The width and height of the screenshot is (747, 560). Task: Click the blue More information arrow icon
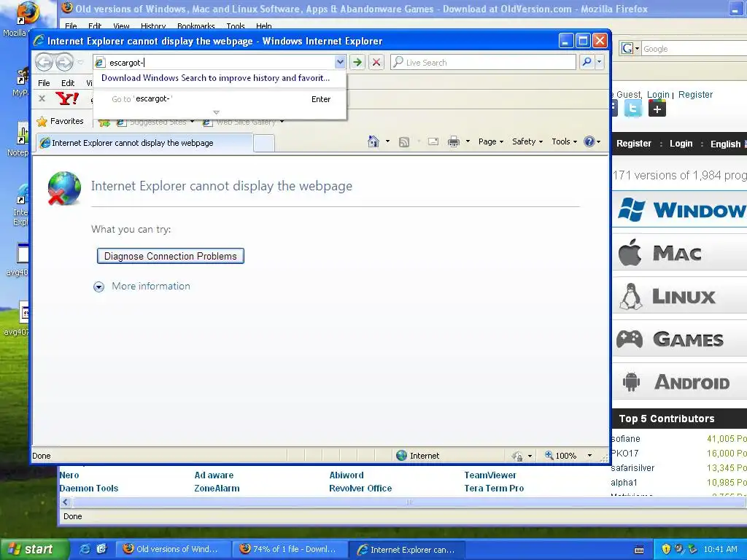(98, 287)
